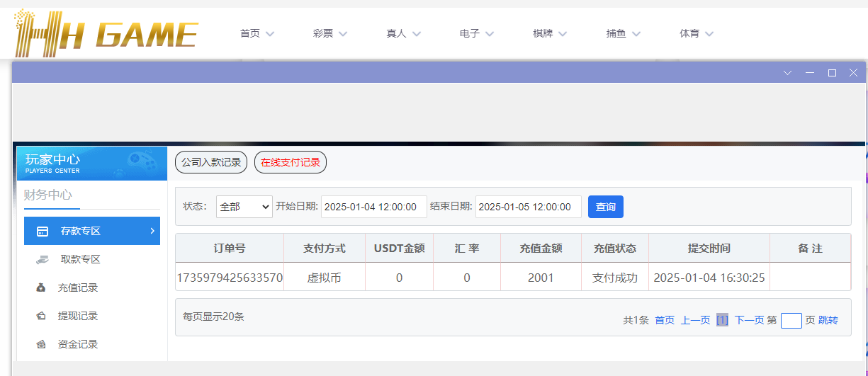This screenshot has height=376, width=868.
Task: Click the 提现记录 sidebar icon
Action: (x=42, y=316)
